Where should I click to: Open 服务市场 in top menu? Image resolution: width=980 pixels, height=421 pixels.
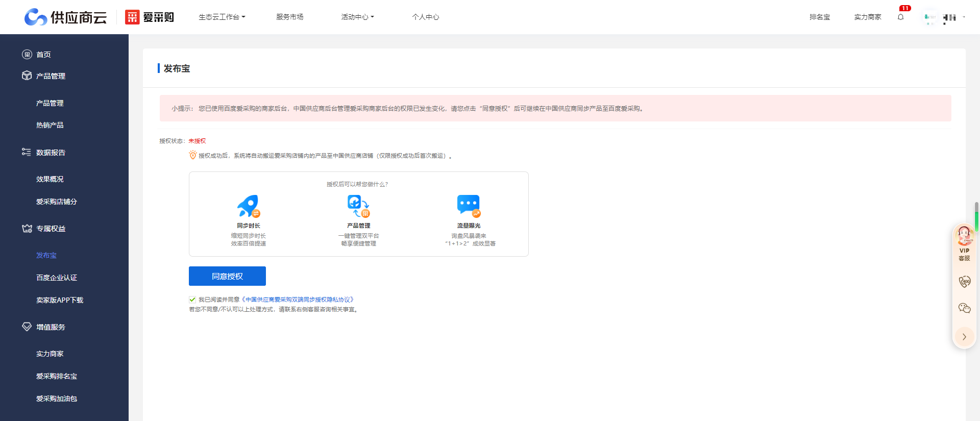[290, 17]
